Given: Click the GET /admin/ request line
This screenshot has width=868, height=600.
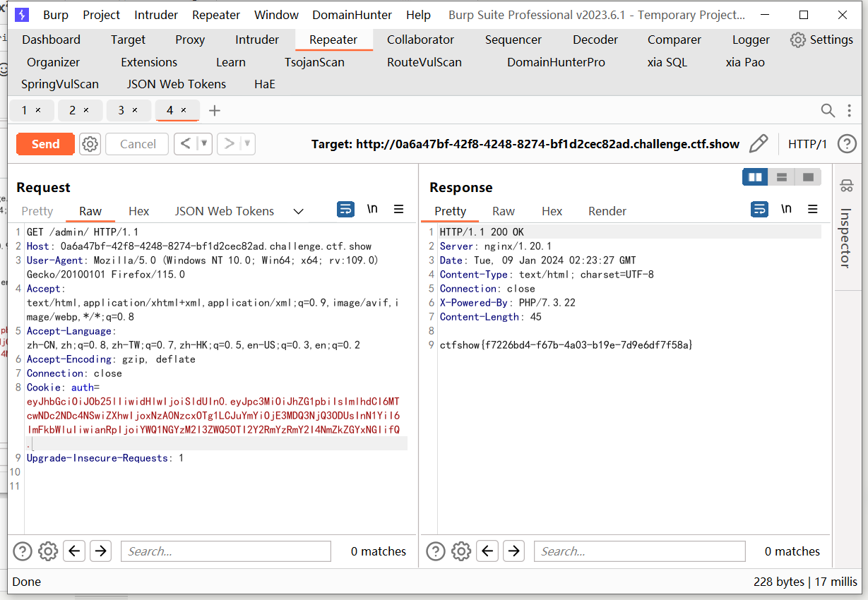Looking at the screenshot, I should coord(83,232).
